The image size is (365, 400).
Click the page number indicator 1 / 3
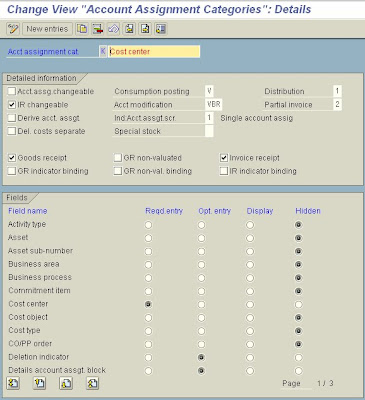[325, 383]
